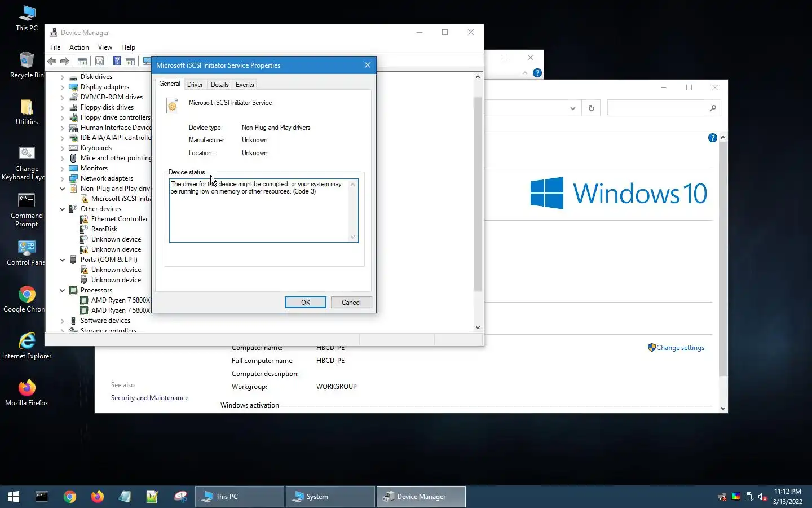The height and width of the screenshot is (508, 812).
Task: Switch to the Driver tab
Action: click(x=195, y=85)
